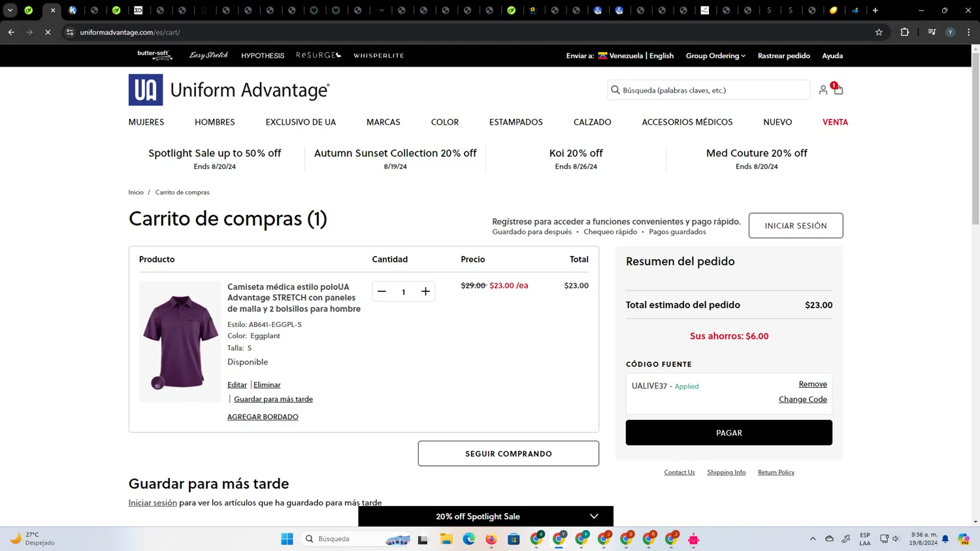Open the MUJERES menu
This screenshot has height=551, width=980.
(146, 122)
